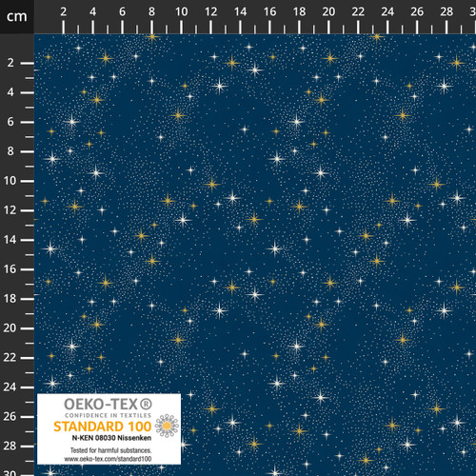Click the OEKO-TEX flower globe logo
This screenshot has height=476, width=476.
tap(167, 426)
